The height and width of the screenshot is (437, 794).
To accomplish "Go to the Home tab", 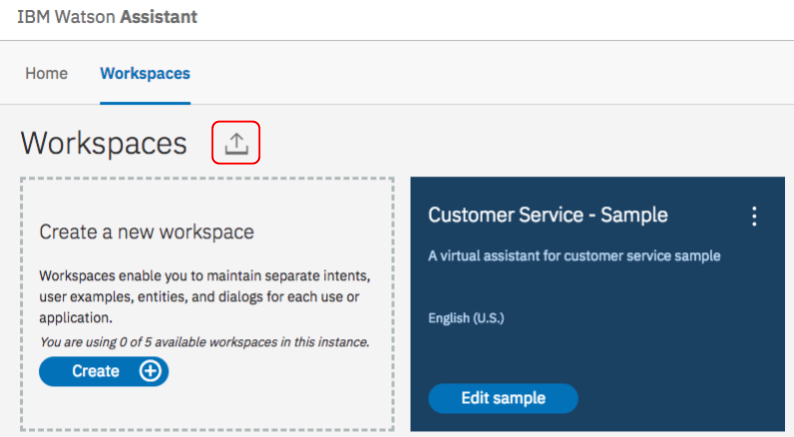I will tap(47, 73).
